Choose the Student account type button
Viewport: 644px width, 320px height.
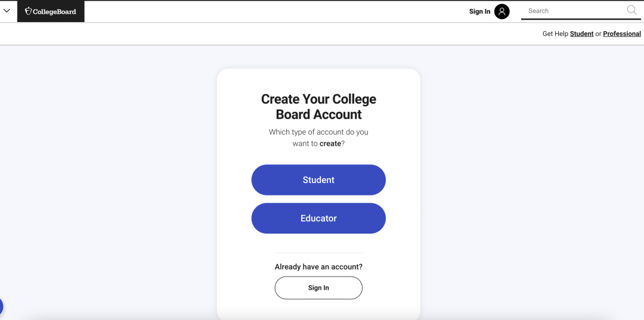tap(318, 180)
